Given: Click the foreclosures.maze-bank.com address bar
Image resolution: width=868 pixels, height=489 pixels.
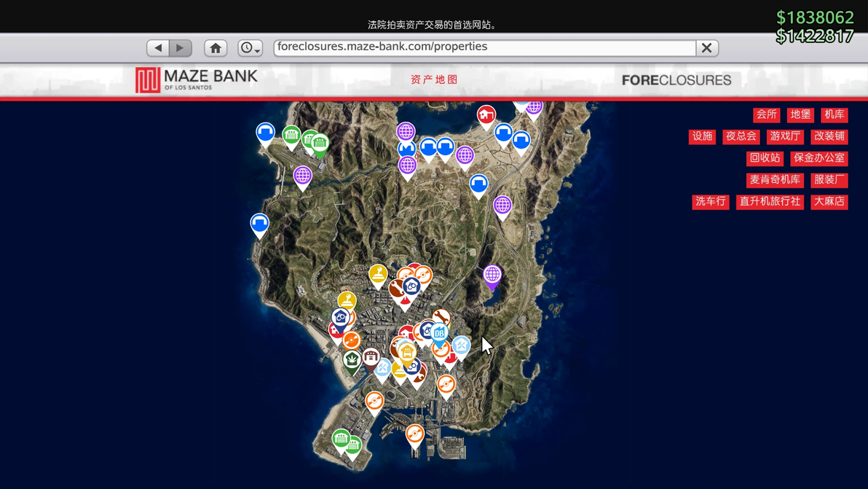Looking at the screenshot, I should (x=485, y=47).
